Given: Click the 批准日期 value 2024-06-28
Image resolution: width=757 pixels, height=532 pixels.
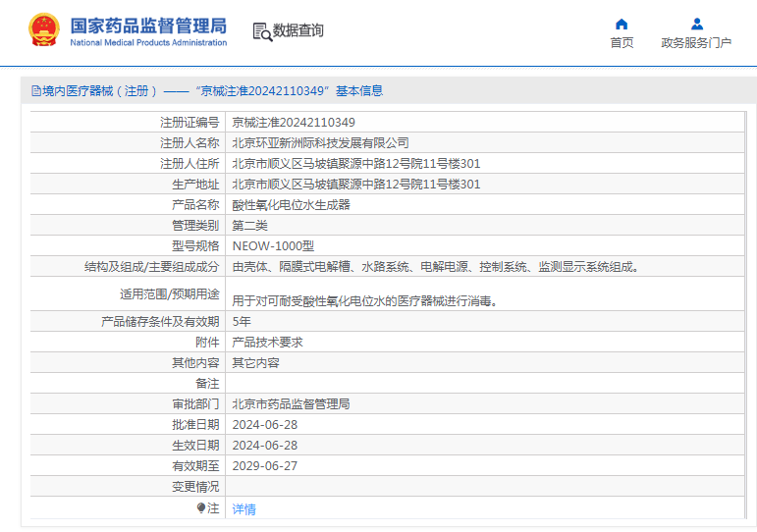Looking at the screenshot, I should (264, 425).
